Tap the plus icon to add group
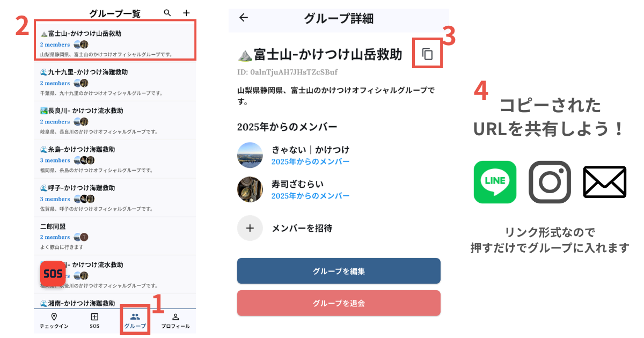The image size is (644, 338). 186,13
